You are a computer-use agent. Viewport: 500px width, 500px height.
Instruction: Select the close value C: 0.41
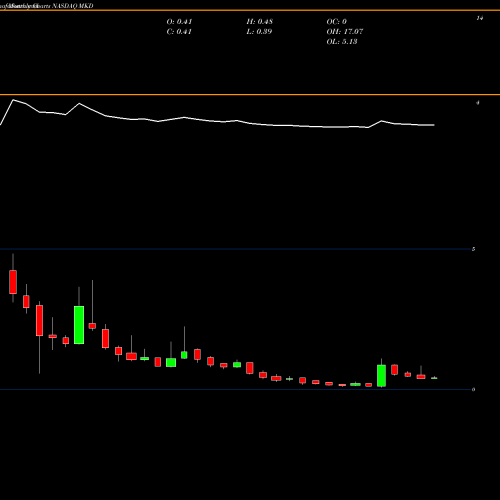point(179,31)
